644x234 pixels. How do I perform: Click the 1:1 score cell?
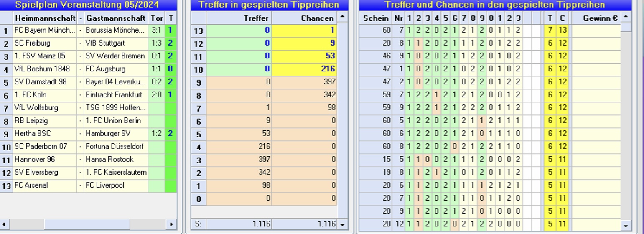pyautogui.click(x=157, y=69)
